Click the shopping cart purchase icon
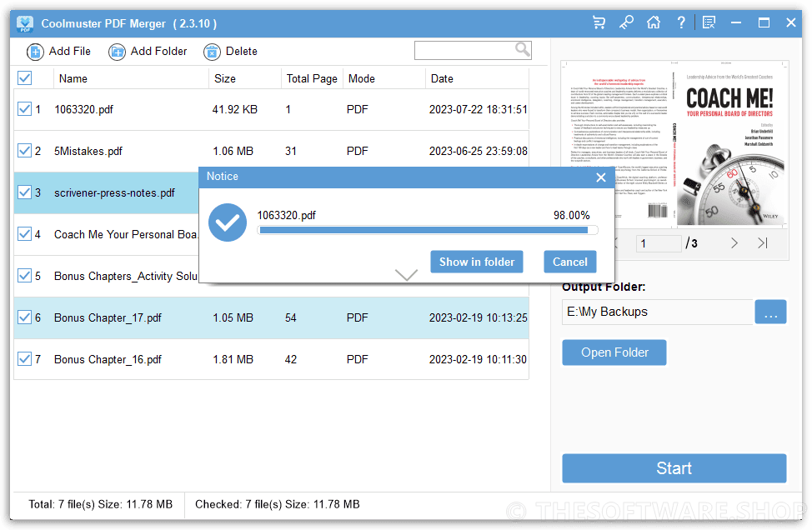 [599, 22]
